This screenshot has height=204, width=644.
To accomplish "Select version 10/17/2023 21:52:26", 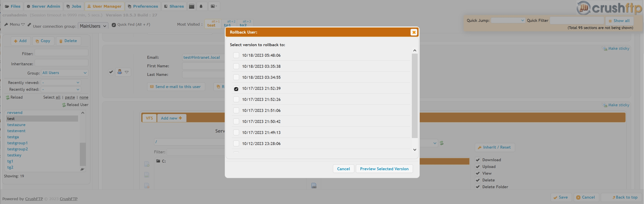I will (x=236, y=99).
